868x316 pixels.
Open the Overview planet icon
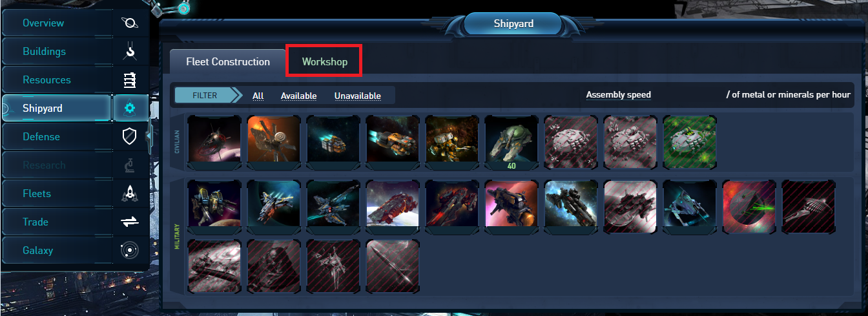coord(130,23)
